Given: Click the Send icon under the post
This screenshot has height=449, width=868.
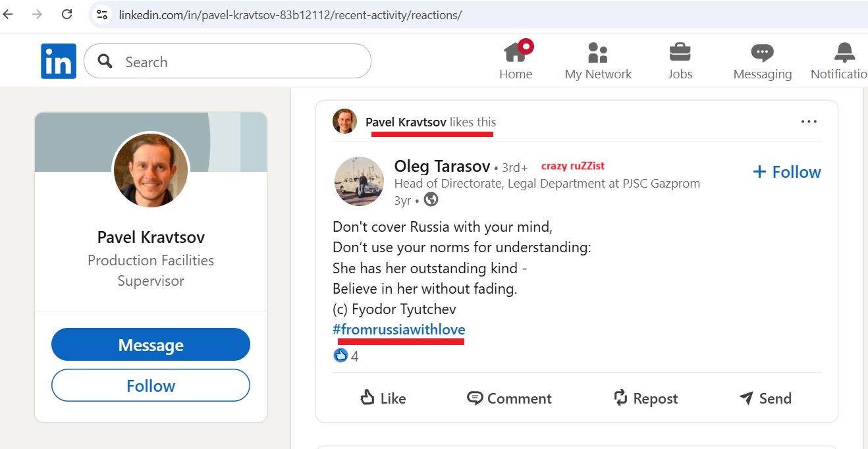Looking at the screenshot, I should pyautogui.click(x=765, y=398).
